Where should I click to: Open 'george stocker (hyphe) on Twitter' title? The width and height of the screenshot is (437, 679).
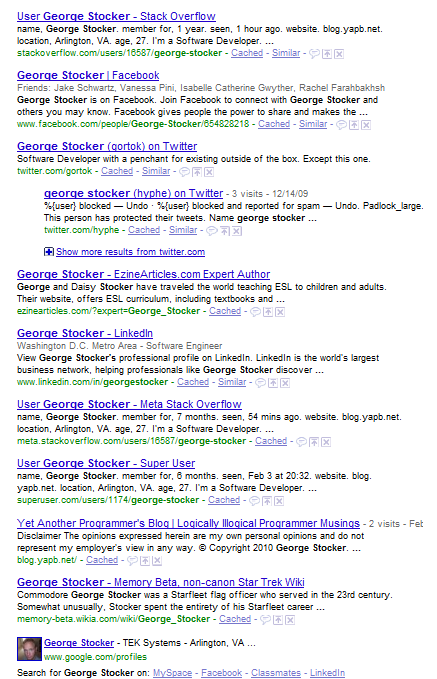coord(133,193)
